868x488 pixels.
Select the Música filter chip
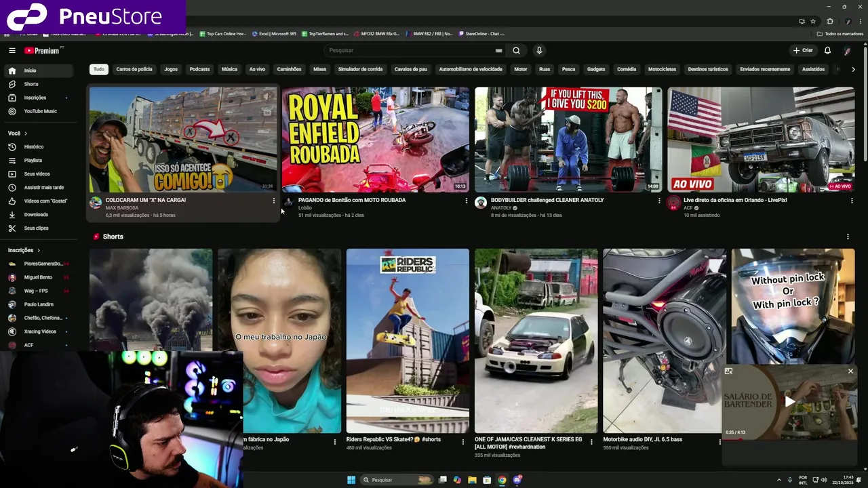(x=229, y=69)
